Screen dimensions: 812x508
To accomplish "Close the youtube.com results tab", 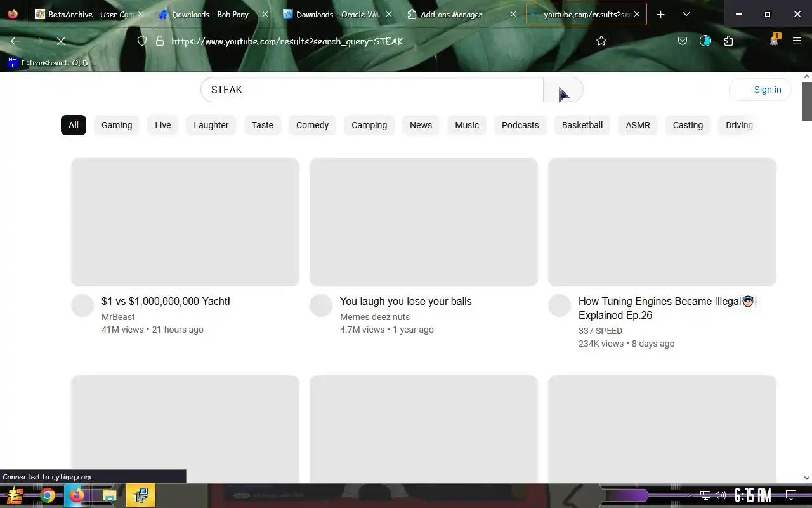I will coord(637,14).
